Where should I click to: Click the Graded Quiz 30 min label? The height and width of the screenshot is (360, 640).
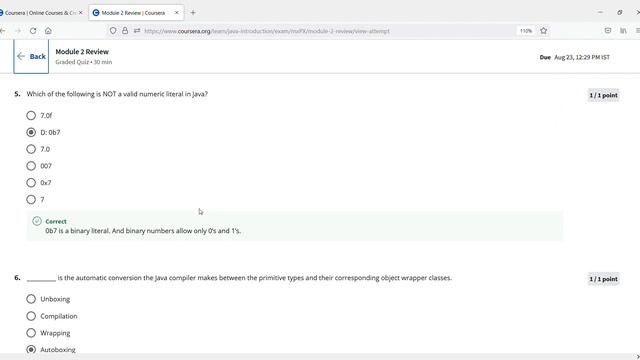coord(84,62)
